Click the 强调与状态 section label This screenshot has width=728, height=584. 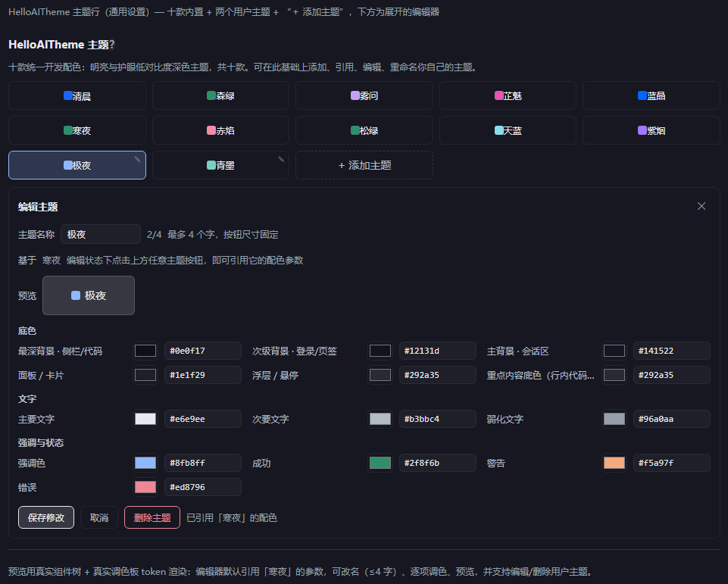point(41,443)
